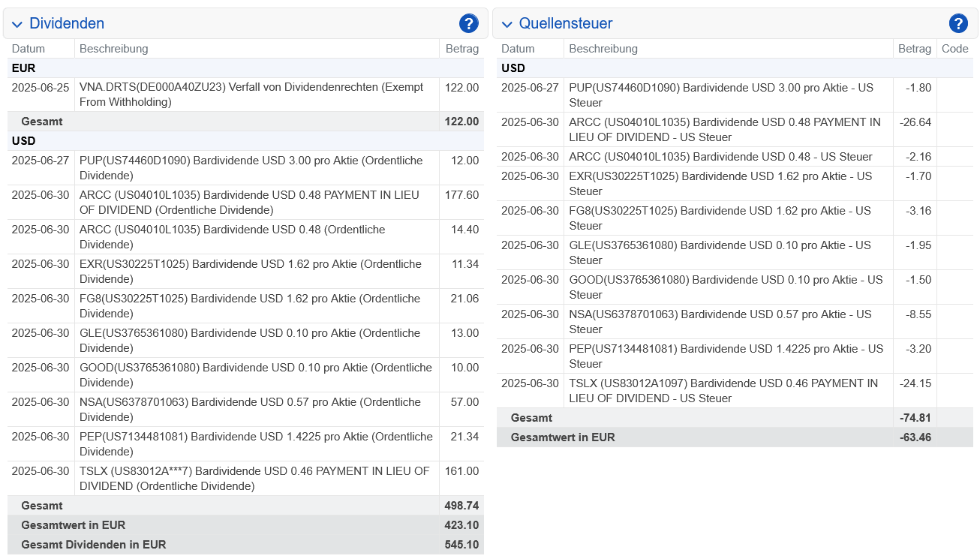Click Gesamtwert in EUR row in Quellensteuer
Viewport: 980px width, 556px height.
[x=563, y=437]
